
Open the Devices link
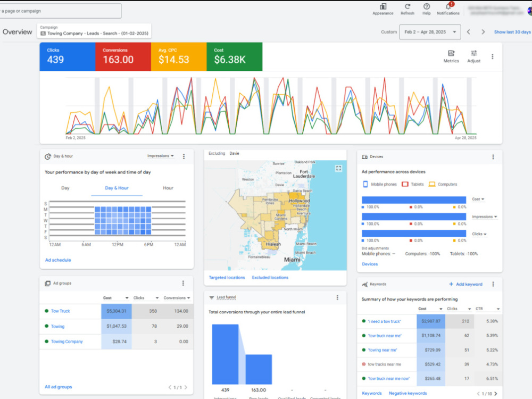(370, 264)
